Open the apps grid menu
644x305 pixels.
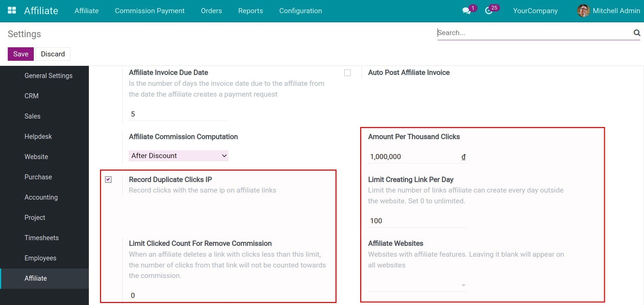(11, 10)
